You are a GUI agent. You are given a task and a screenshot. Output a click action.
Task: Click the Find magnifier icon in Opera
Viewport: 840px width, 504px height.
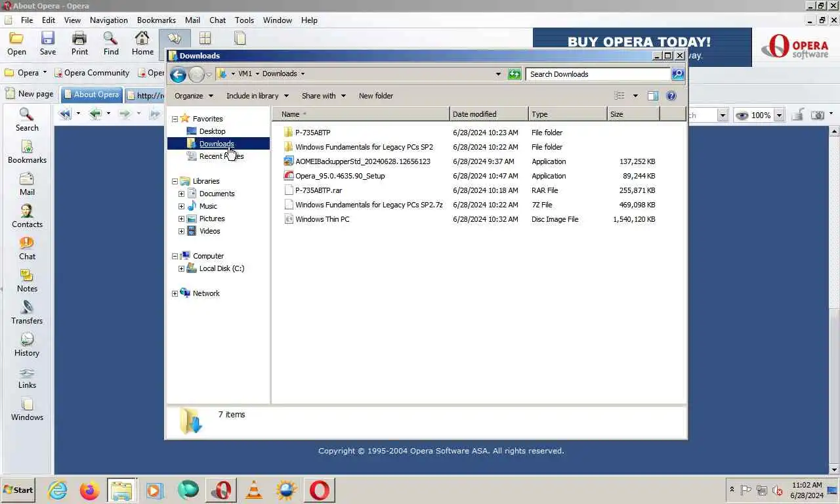tap(111, 43)
